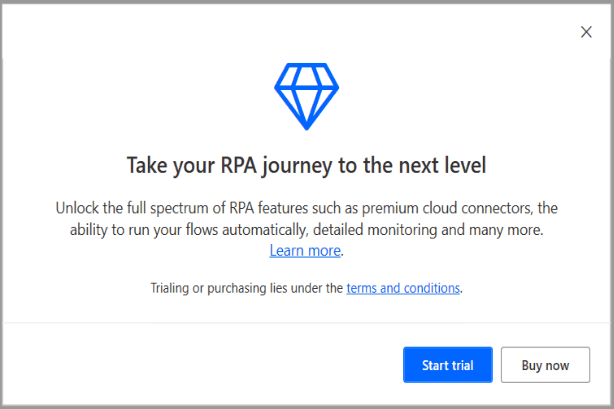Select the gem-shaped icon above the heading
614x409 pixels.
tap(307, 96)
